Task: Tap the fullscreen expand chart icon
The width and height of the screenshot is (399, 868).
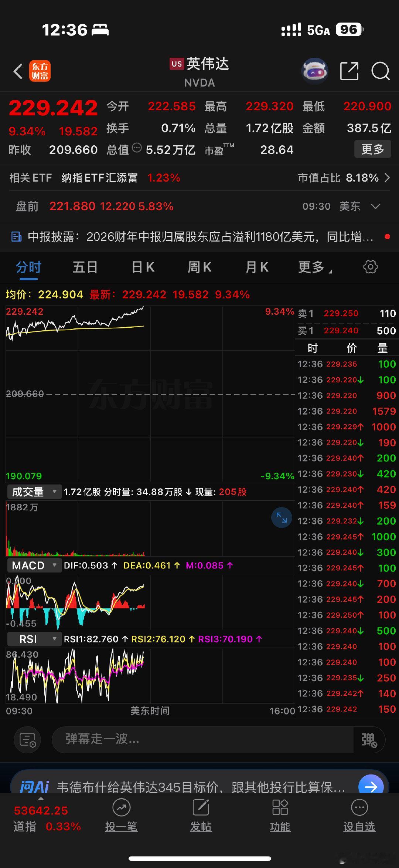Action: tap(282, 517)
